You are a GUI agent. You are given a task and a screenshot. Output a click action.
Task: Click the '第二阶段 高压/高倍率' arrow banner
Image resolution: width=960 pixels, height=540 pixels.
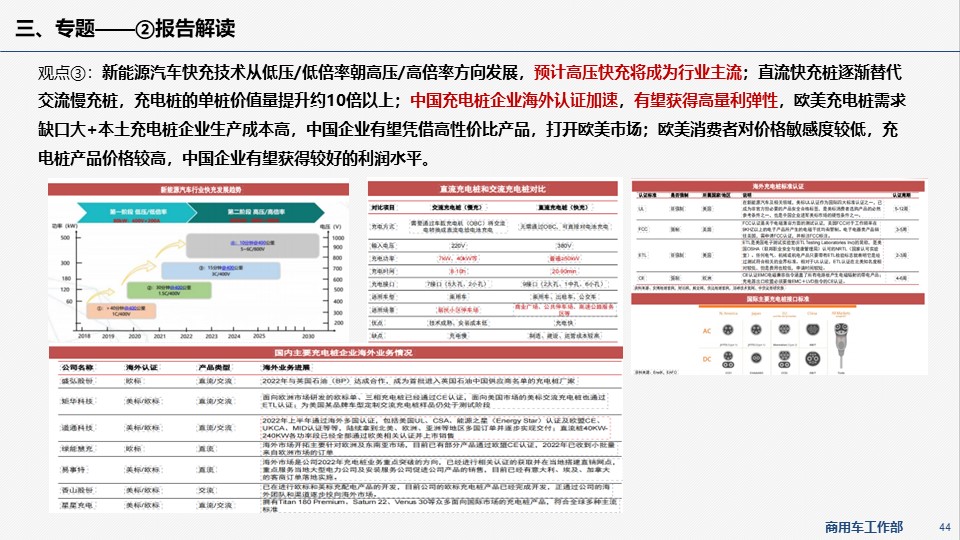(x=257, y=212)
